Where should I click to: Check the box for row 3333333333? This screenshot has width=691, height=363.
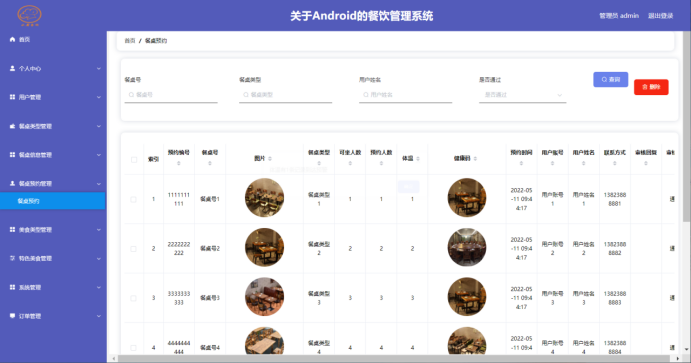pyautogui.click(x=134, y=298)
